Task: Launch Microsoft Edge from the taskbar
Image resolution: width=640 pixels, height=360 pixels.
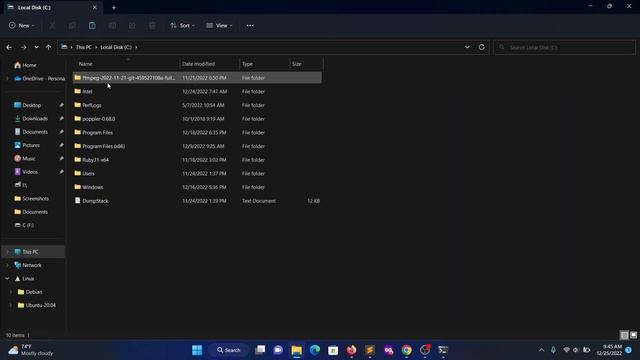Action: [315, 350]
